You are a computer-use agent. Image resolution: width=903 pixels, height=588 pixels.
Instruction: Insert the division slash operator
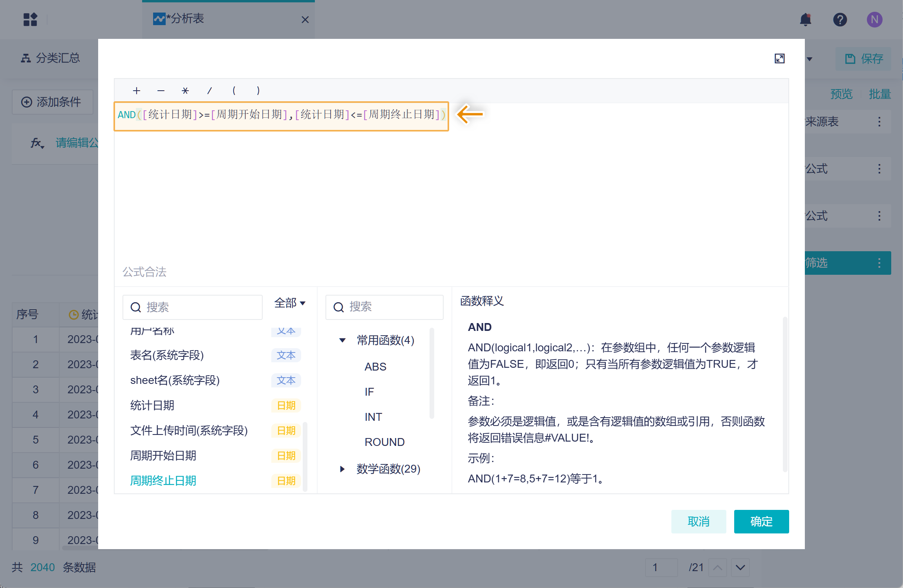coord(210,91)
